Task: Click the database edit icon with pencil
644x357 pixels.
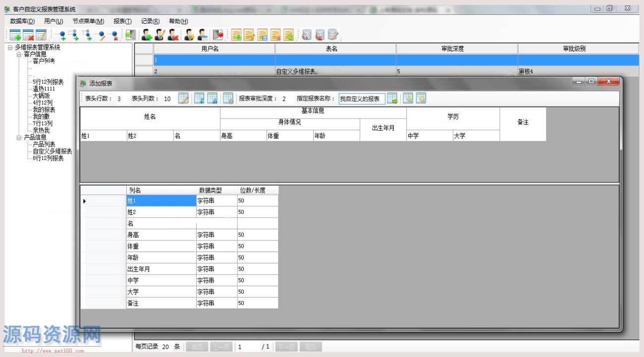Action: pyautogui.click(x=333, y=35)
